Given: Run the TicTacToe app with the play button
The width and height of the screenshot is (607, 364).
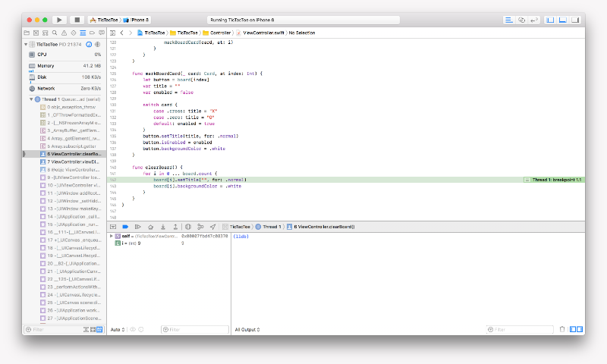Looking at the screenshot, I should click(59, 20).
